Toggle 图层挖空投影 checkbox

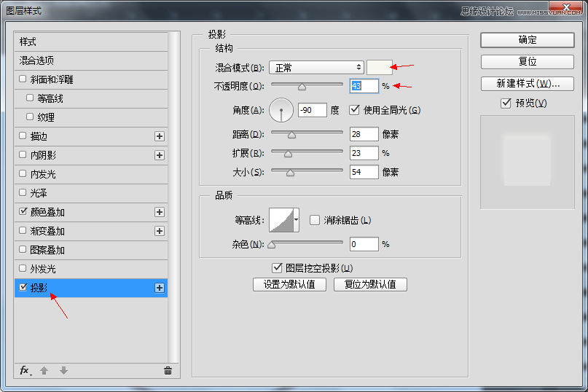coord(277,268)
